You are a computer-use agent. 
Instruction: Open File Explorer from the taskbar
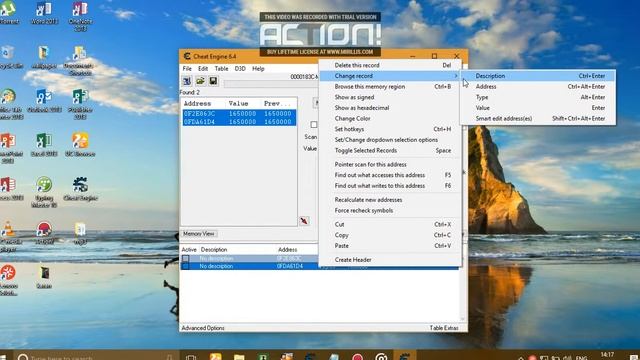coord(239,357)
